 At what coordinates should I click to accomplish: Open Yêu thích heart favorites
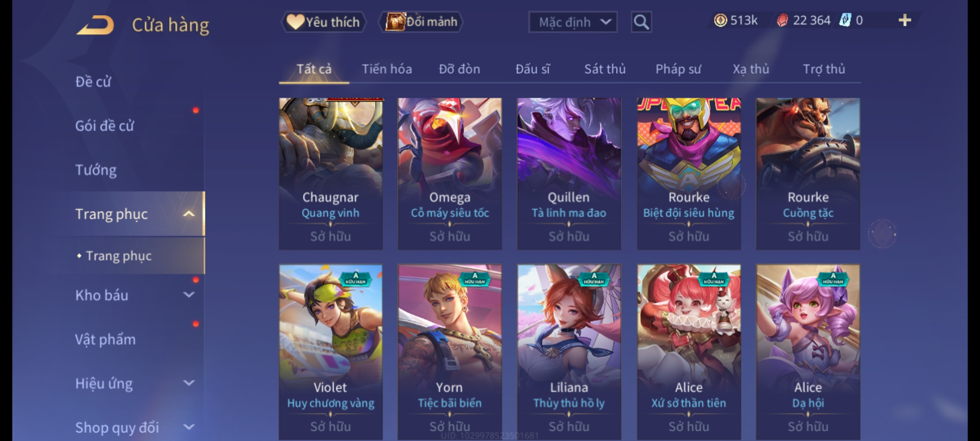point(323,22)
